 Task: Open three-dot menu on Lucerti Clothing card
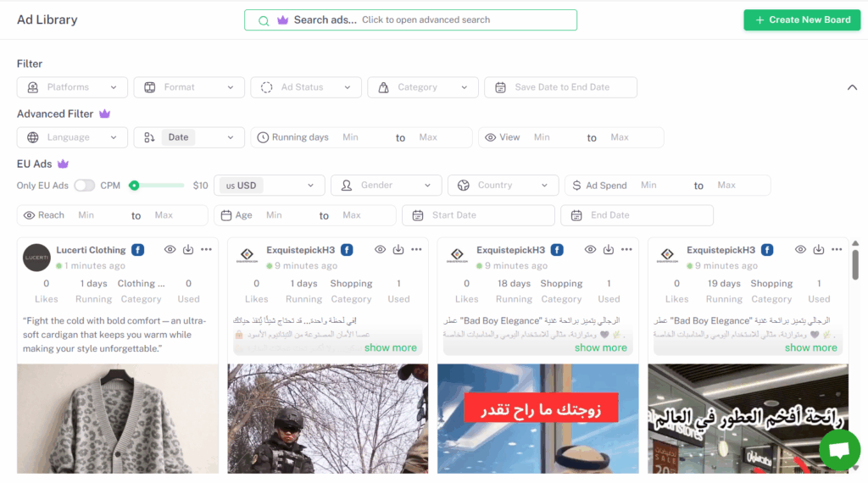206,250
